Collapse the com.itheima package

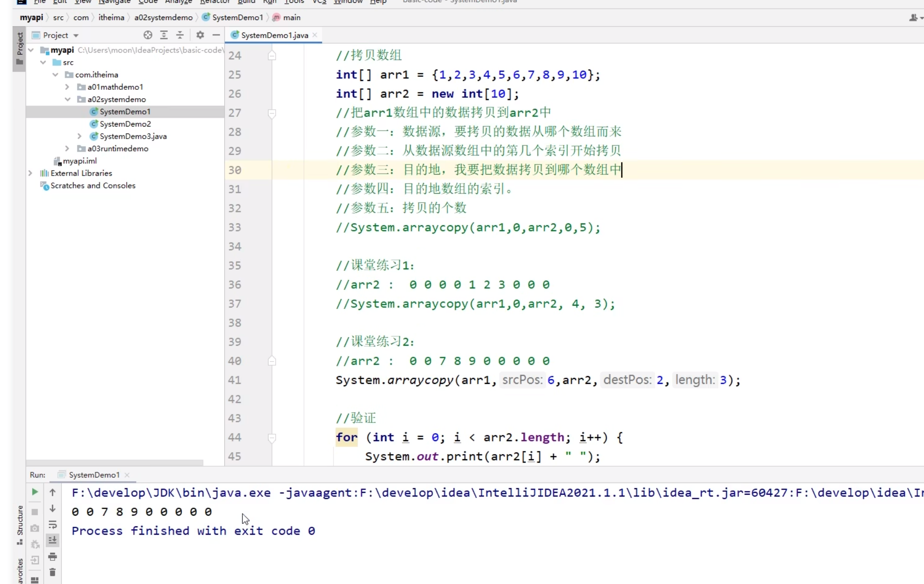tap(55, 74)
